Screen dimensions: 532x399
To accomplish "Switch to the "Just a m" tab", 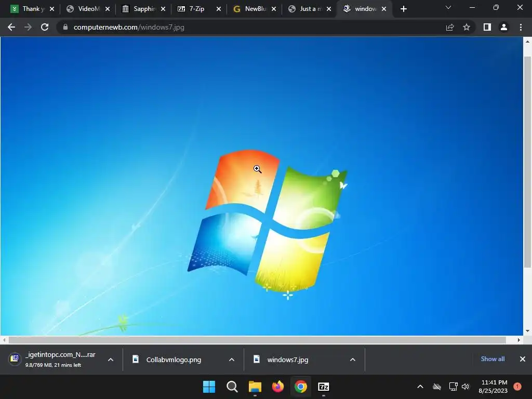I will 305,9.
